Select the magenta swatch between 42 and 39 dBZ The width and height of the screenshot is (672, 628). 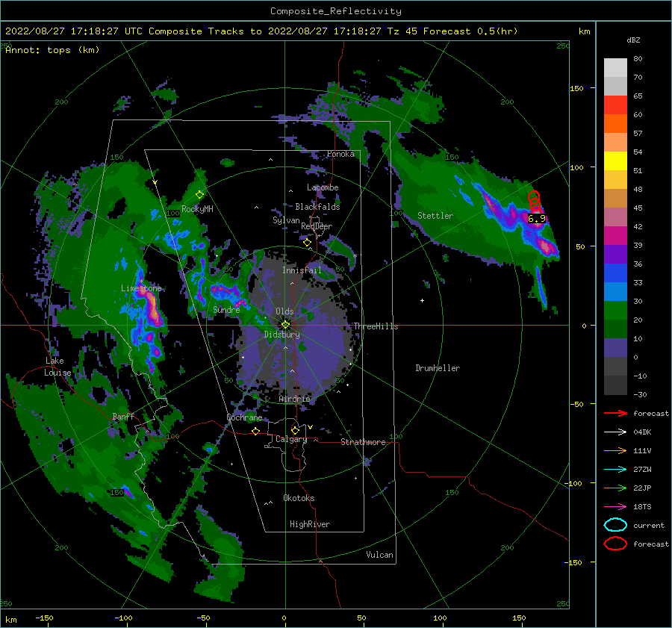click(615, 236)
